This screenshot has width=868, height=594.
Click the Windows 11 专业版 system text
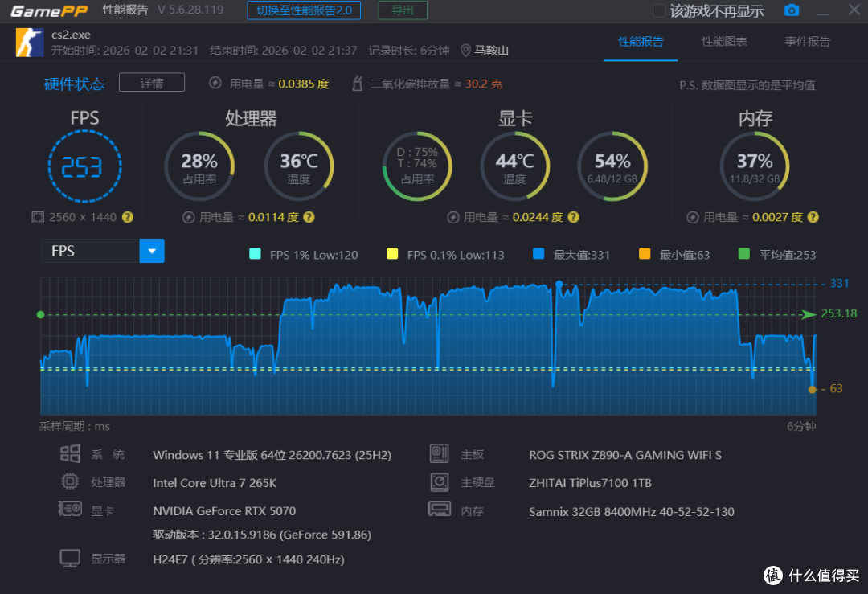pyautogui.click(x=272, y=455)
